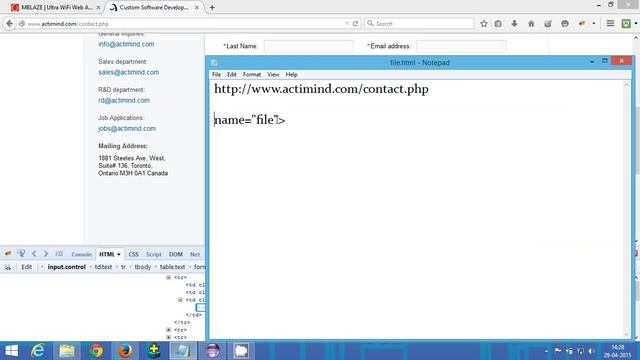This screenshot has height=360, width=640.
Task: Open dropdown arrow beside green add-on icon
Action: [636, 24]
